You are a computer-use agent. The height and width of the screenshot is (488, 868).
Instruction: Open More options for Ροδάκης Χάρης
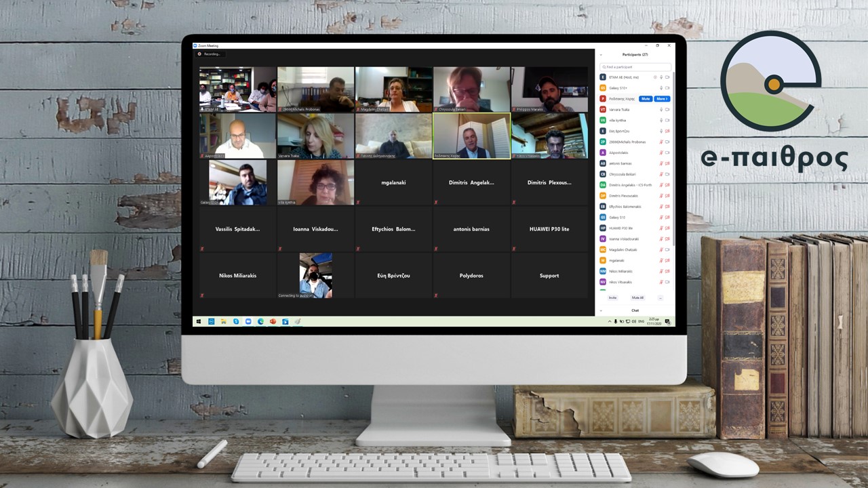tap(663, 99)
